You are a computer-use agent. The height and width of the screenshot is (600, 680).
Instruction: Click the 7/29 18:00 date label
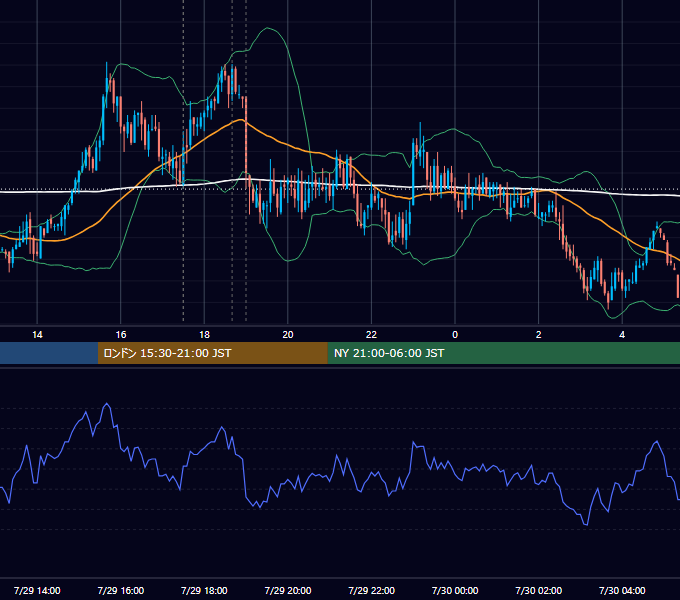click(x=204, y=590)
